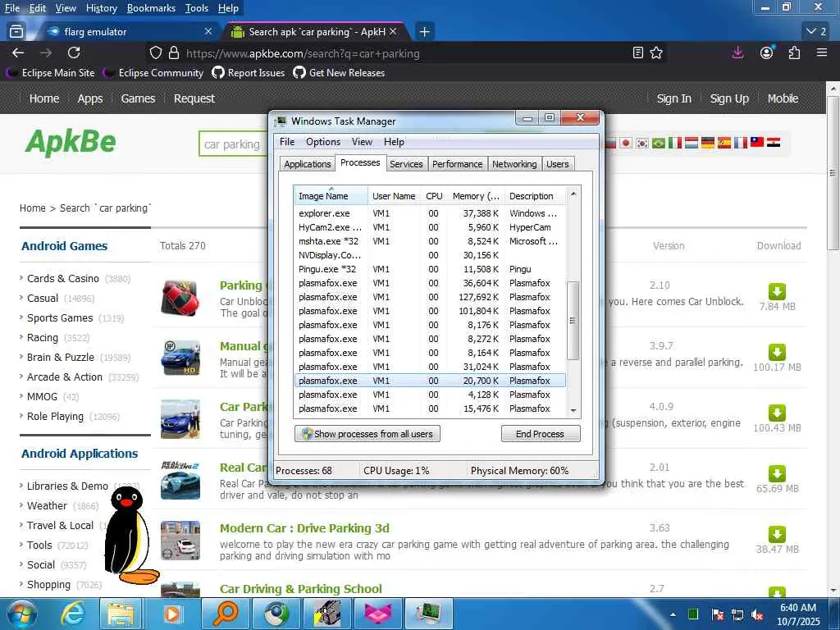Select the France flag language icon

pyautogui.click(x=741, y=143)
